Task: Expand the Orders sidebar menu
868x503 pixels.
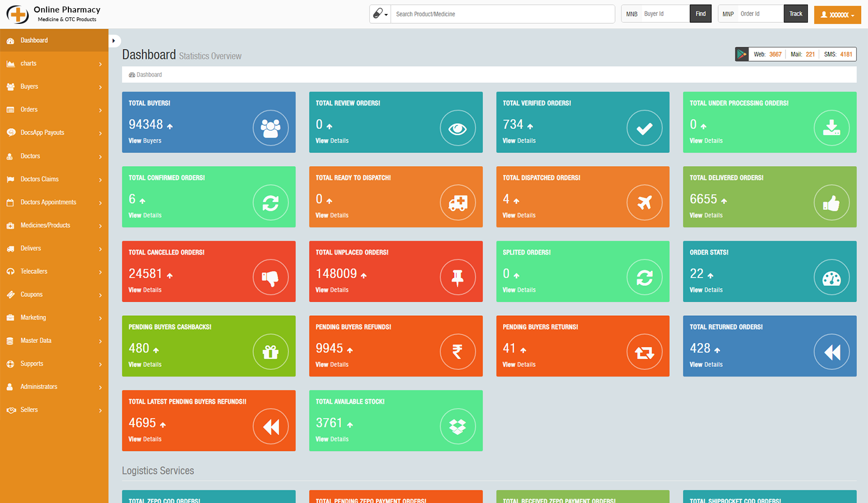Action: click(54, 110)
